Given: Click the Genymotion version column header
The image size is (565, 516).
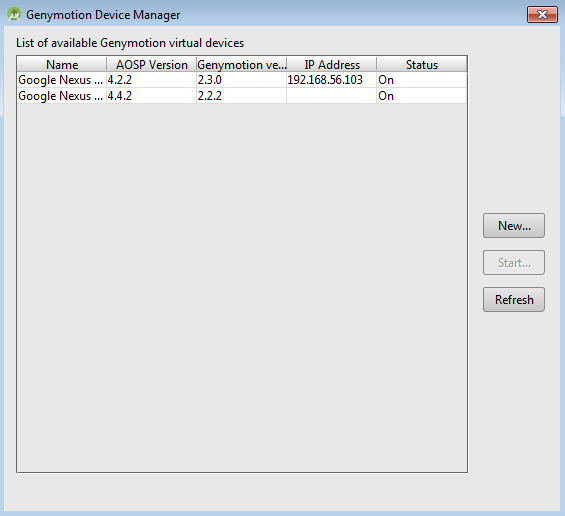Looking at the screenshot, I should tap(241, 65).
